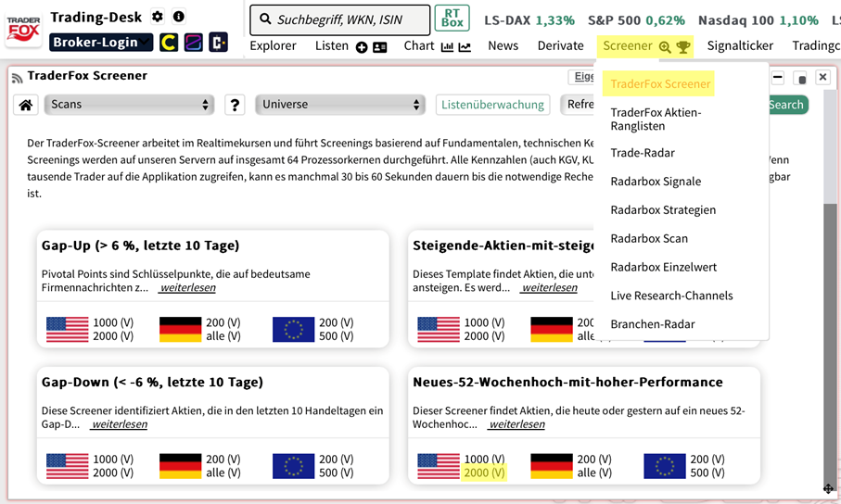Image resolution: width=841 pixels, height=504 pixels.
Task: Expand the Scans dropdown
Action: coord(129,105)
